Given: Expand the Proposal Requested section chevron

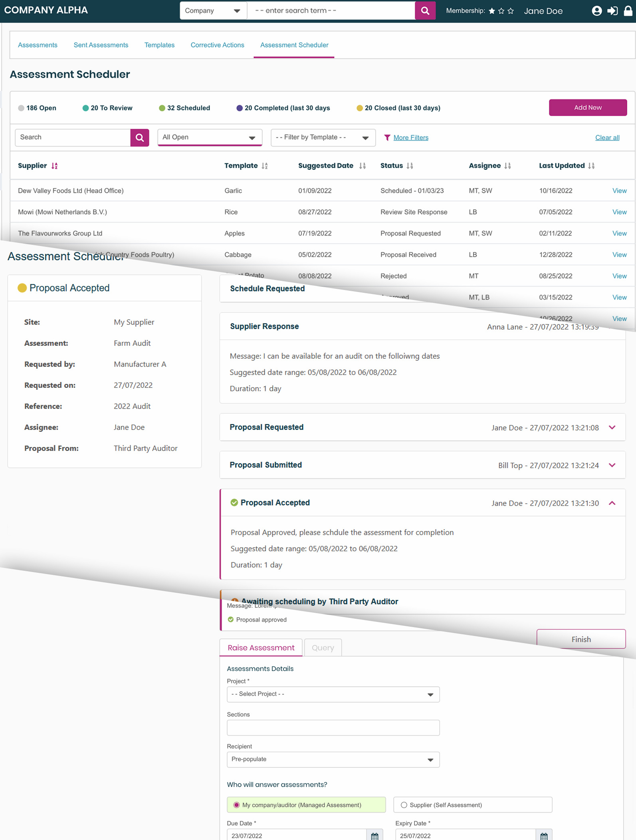Looking at the screenshot, I should click(x=612, y=427).
